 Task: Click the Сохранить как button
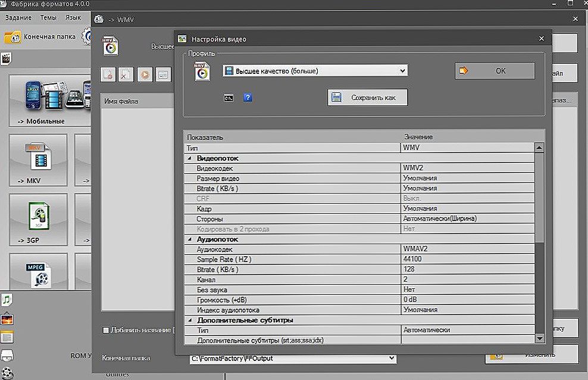367,98
